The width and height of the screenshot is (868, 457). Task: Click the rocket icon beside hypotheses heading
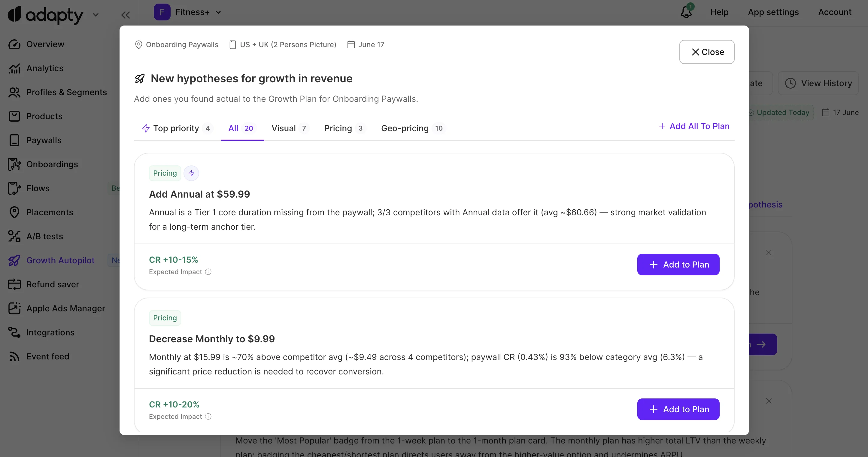pos(139,78)
